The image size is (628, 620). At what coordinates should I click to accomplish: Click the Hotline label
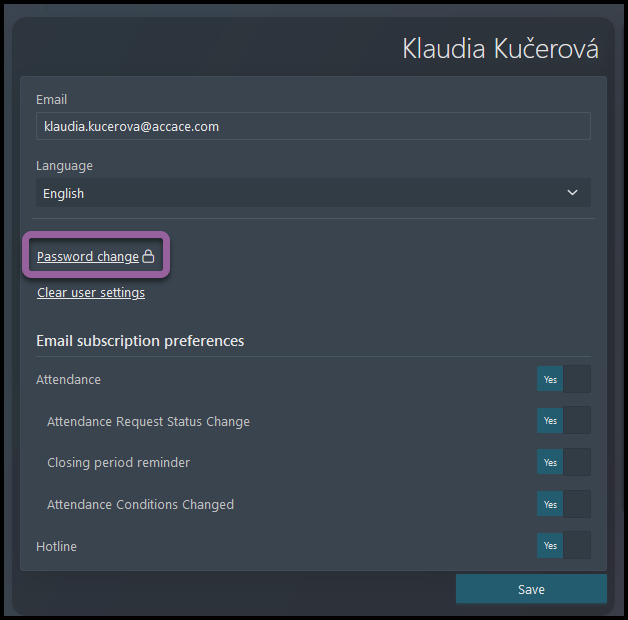56,546
